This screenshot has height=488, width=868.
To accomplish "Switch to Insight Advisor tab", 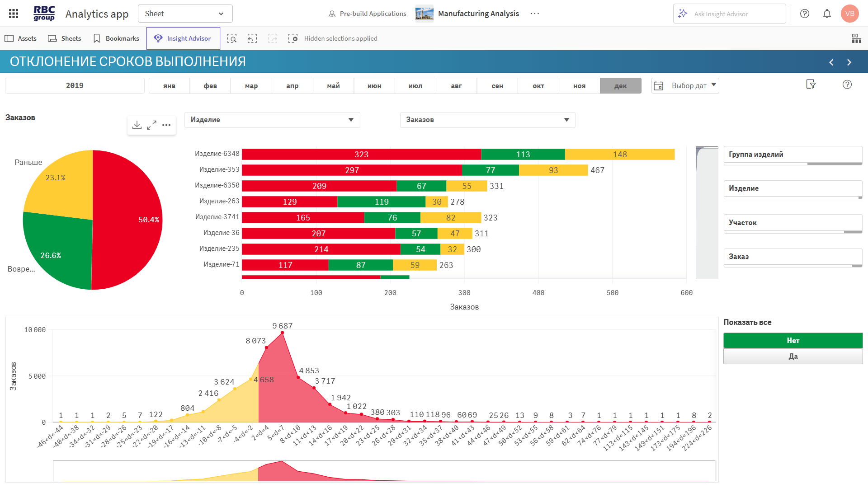I will point(183,38).
